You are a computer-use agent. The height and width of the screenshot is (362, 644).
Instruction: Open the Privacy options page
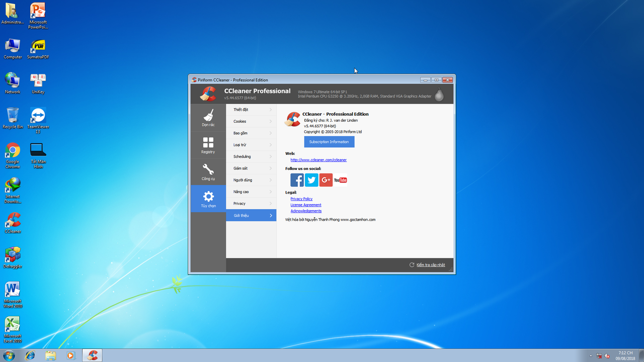pyautogui.click(x=251, y=204)
